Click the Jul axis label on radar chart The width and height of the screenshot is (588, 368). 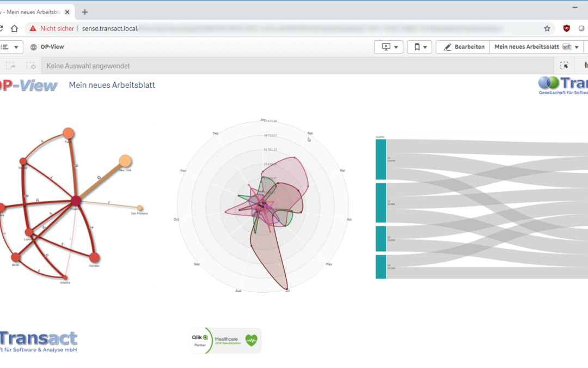click(287, 291)
